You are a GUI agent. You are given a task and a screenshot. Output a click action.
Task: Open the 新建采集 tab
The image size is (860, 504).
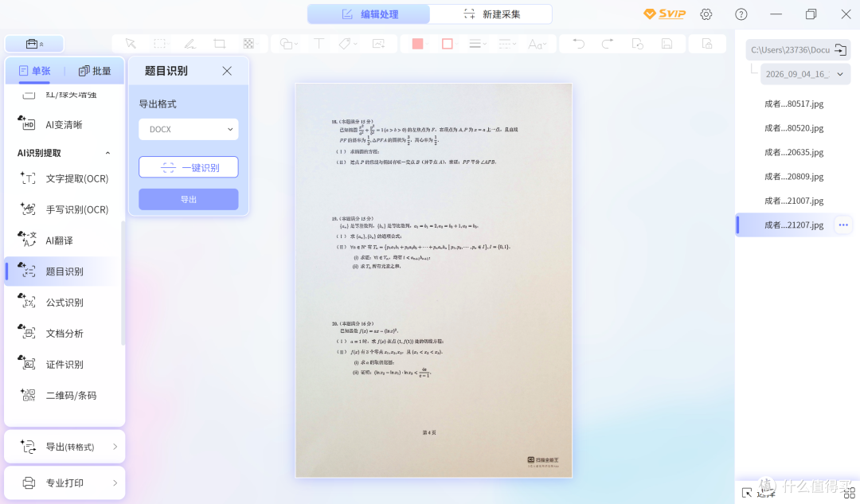[491, 14]
